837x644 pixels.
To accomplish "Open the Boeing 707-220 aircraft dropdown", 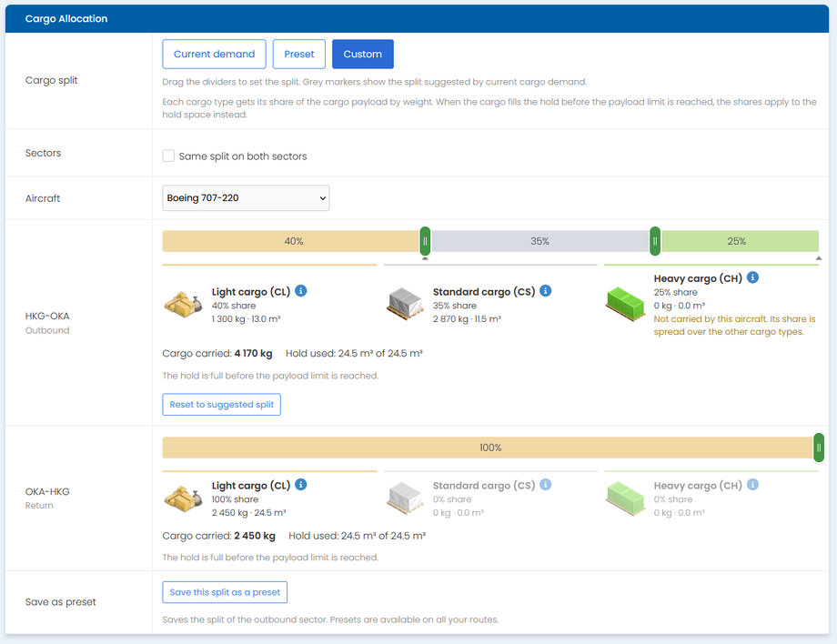I will click(x=246, y=198).
